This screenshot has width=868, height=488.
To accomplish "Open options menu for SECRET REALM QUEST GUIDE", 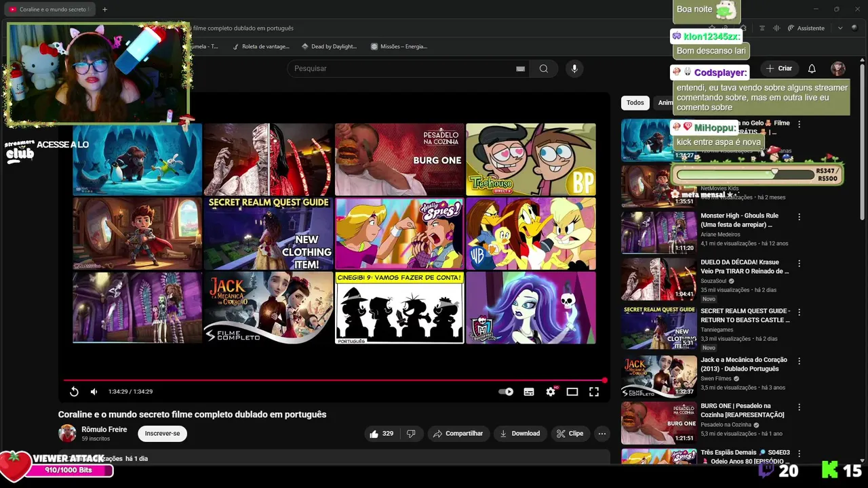I will click(800, 312).
